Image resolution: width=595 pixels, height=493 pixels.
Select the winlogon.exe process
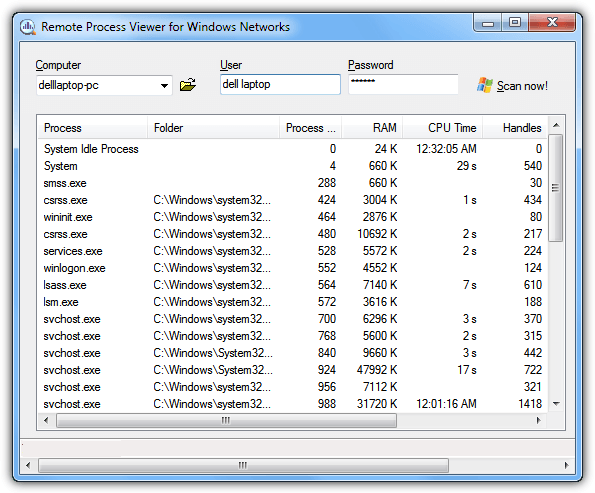coord(293,268)
